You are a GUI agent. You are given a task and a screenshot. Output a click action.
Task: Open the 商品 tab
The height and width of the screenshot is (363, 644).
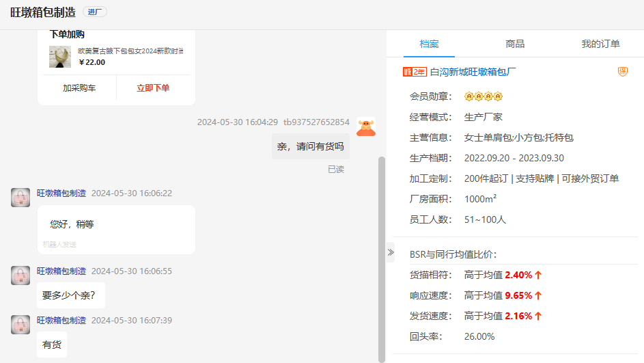(515, 44)
